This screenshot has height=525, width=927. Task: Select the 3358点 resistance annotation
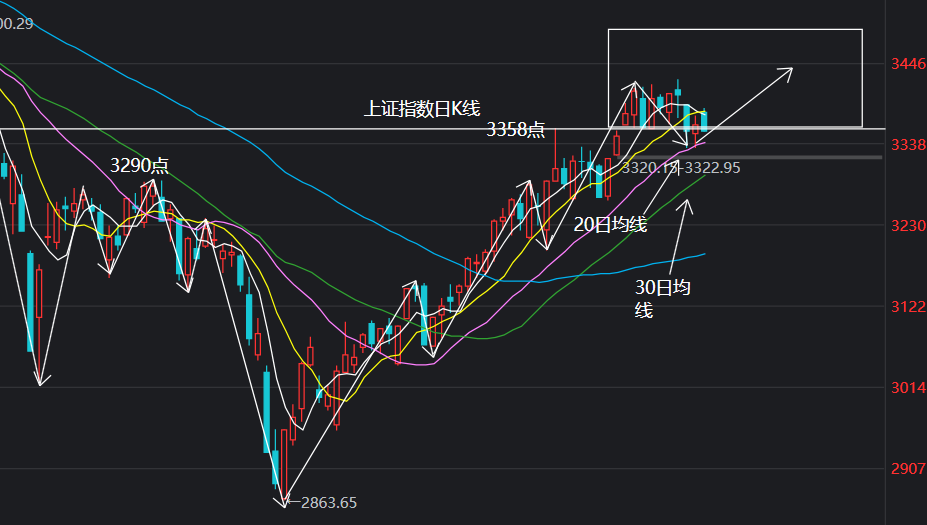[x=516, y=129]
